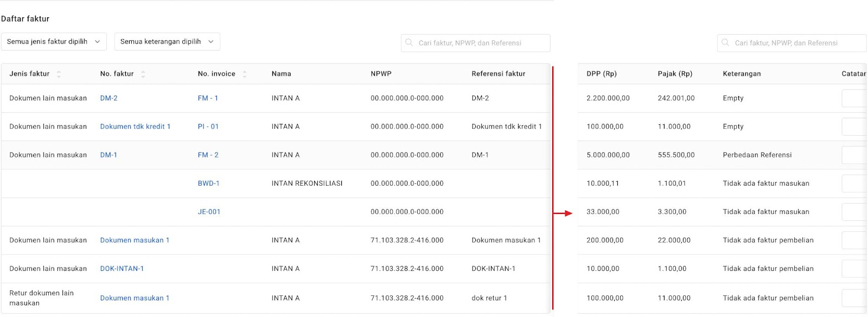
Task: Open DM-2 faktur link
Action: (x=108, y=98)
